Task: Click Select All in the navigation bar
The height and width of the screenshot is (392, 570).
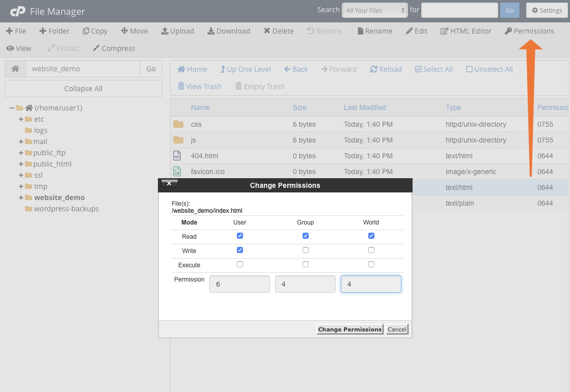Action: point(433,69)
